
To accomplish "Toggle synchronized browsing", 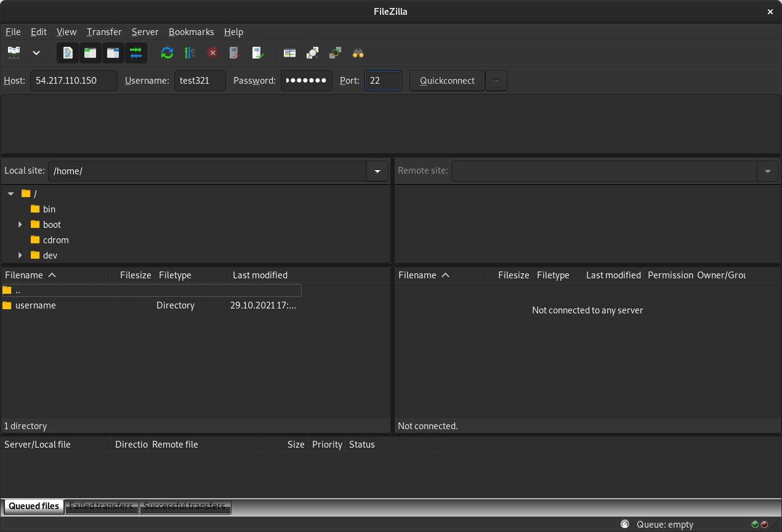I will [x=335, y=53].
